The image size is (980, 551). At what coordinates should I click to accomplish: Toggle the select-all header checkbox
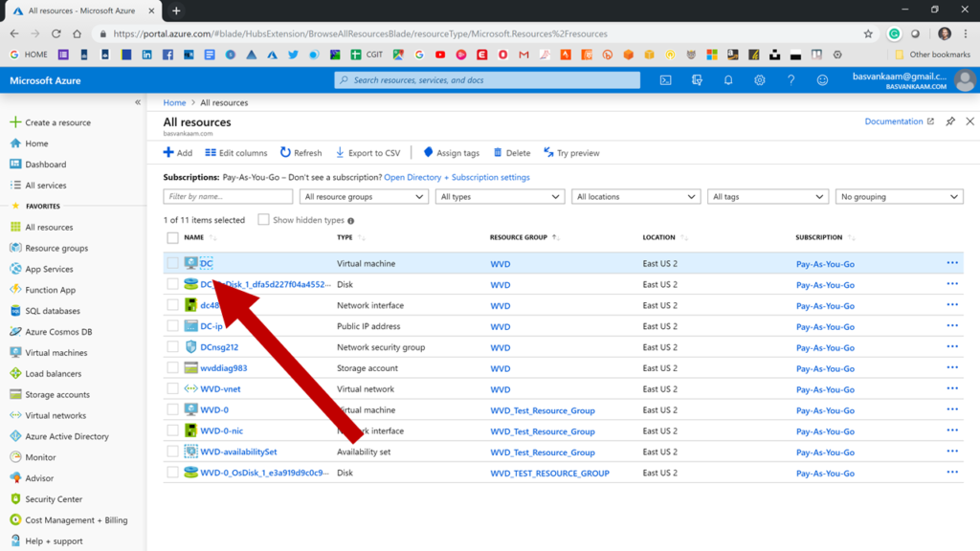point(172,237)
